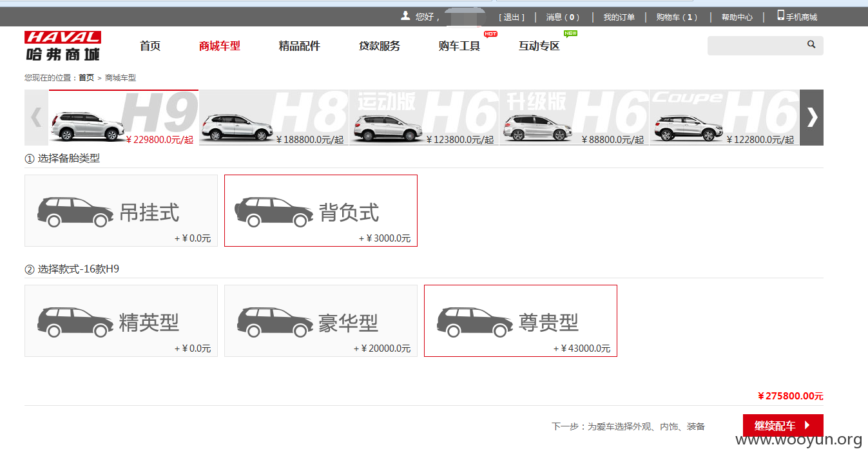
Task: Click the ② 选择款式-16款H9 heading
Action: (x=72, y=269)
